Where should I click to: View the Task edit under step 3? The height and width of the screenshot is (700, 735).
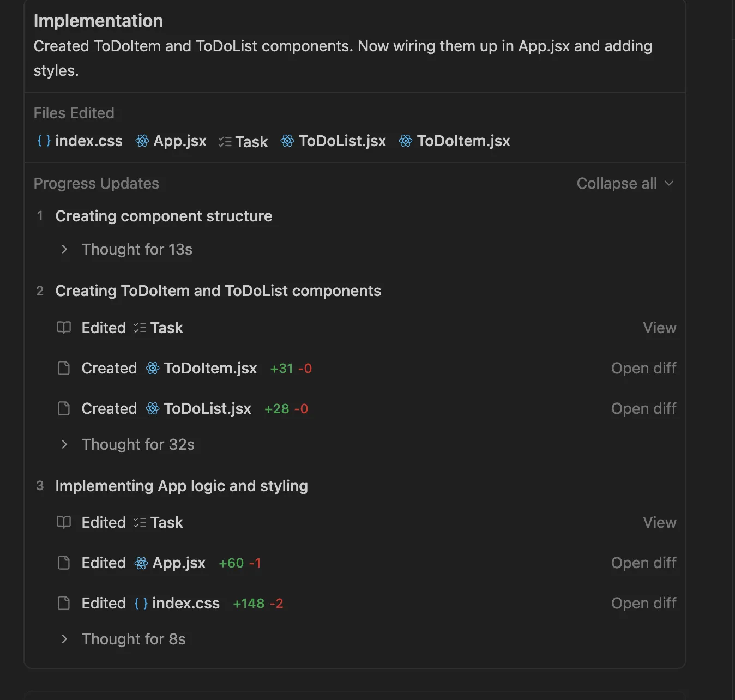[x=659, y=522]
